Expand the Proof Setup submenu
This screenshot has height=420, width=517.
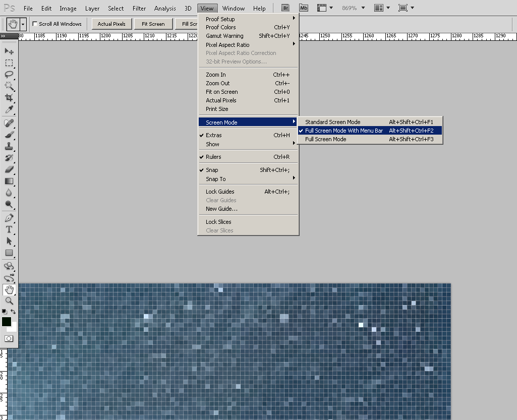248,19
